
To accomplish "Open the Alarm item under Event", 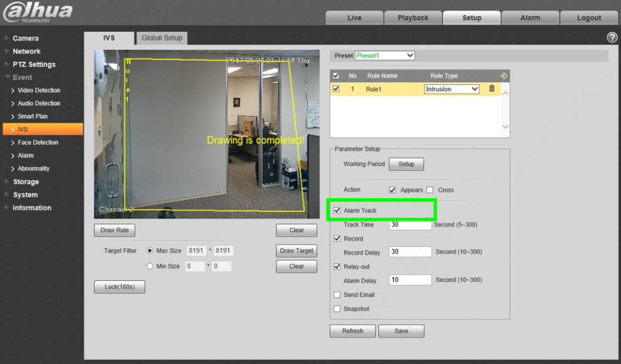I will click(25, 156).
